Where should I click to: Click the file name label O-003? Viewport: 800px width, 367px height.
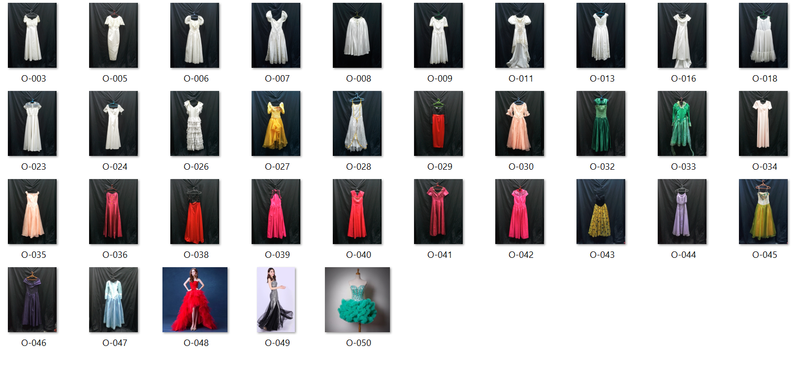click(33, 79)
